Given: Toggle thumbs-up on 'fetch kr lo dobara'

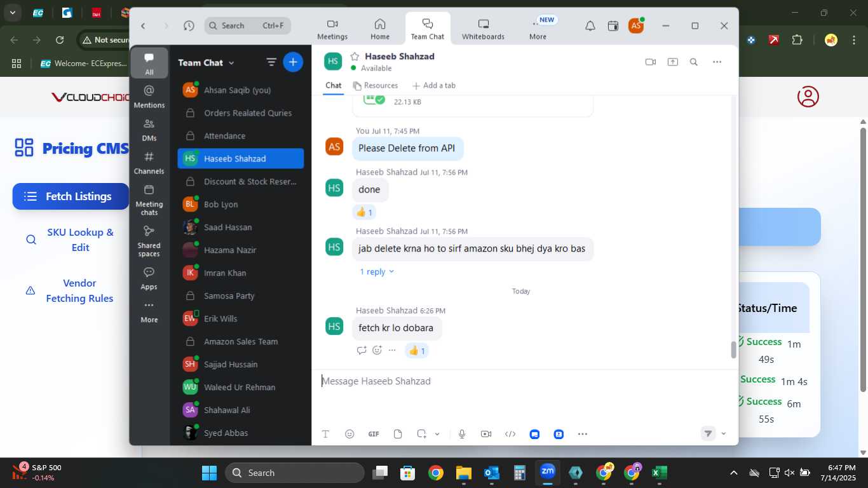Looking at the screenshot, I should tap(417, 350).
